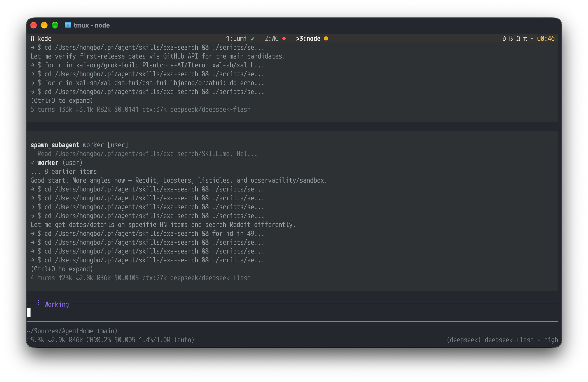
Task: Click the yellow minimize window button
Action: (44, 25)
